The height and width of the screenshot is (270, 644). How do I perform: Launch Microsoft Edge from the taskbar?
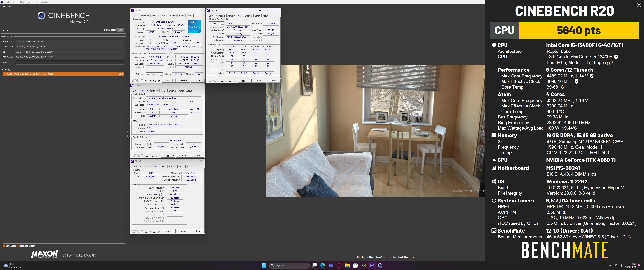(323, 265)
